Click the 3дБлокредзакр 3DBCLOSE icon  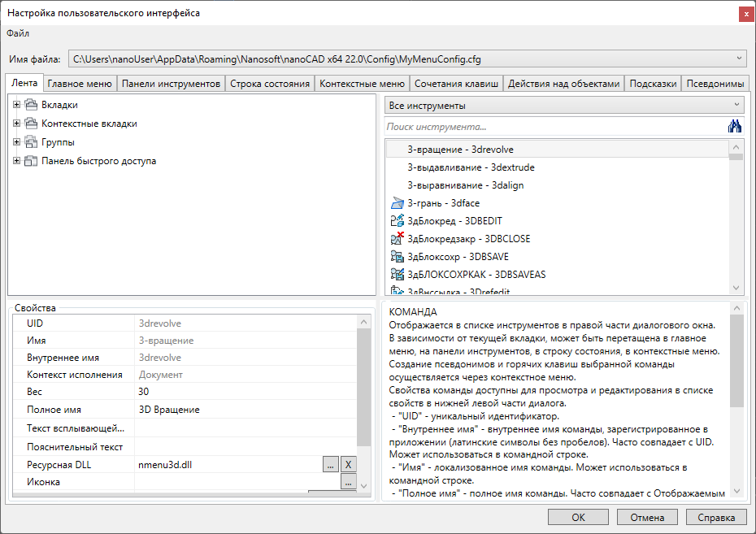[398, 239]
